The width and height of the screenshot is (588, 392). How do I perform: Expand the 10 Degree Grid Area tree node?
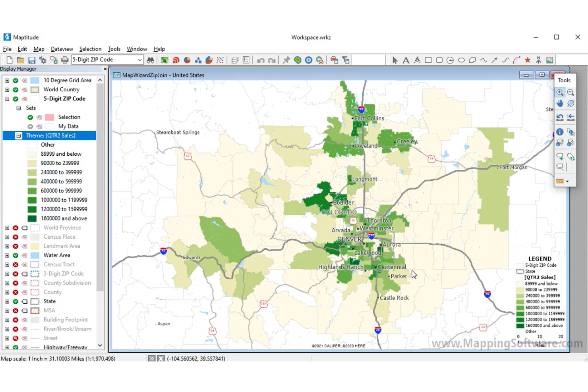7,80
